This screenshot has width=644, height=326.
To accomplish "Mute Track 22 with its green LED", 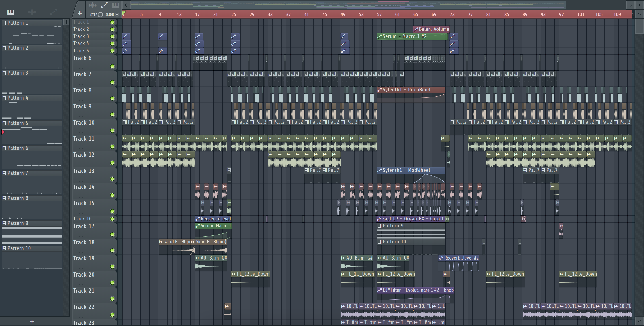I will 112,315.
